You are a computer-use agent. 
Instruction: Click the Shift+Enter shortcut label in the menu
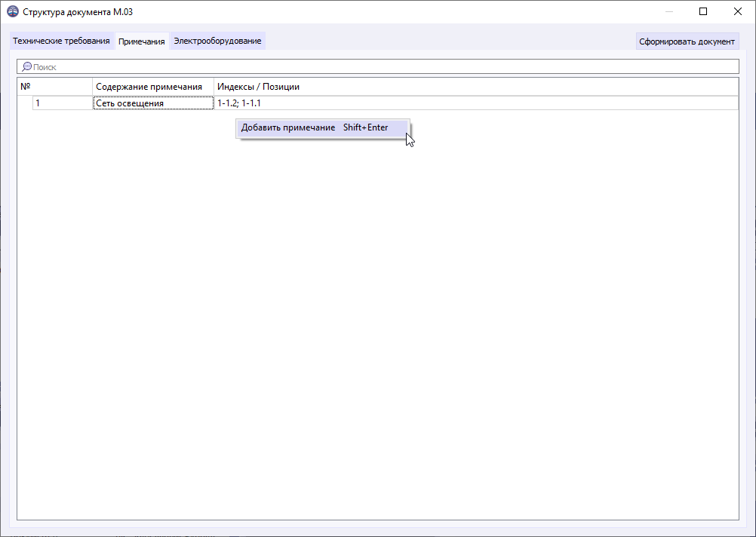pos(364,127)
